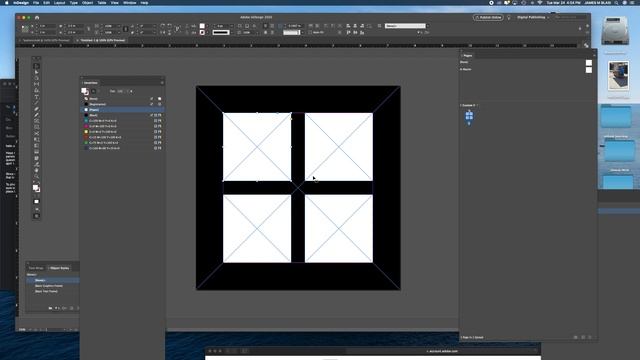Click the reference point locator grid
The image size is (640, 360).
pos(24,29)
